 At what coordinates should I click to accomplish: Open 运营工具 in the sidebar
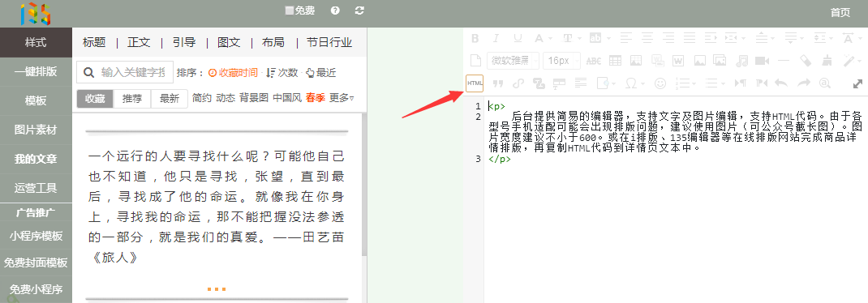coord(36,188)
